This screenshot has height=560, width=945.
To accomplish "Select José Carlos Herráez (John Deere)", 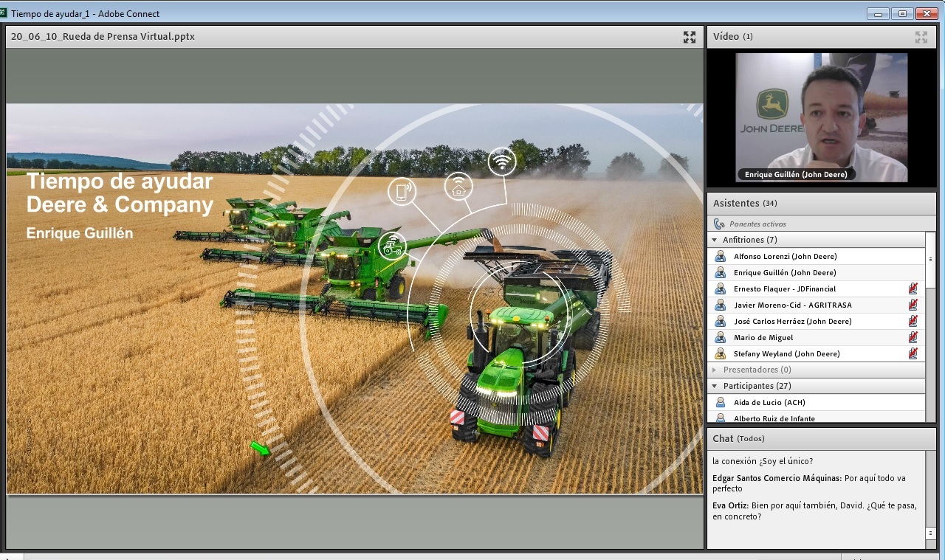I will pos(817,322).
